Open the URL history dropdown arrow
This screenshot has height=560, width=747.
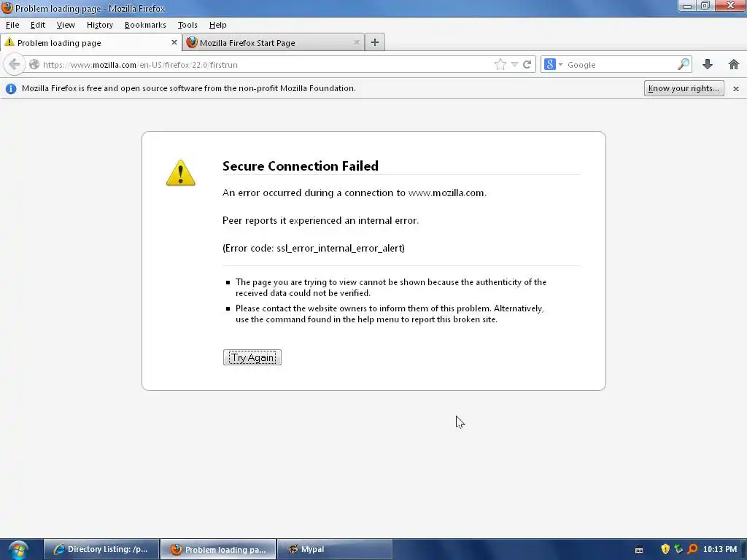click(514, 64)
